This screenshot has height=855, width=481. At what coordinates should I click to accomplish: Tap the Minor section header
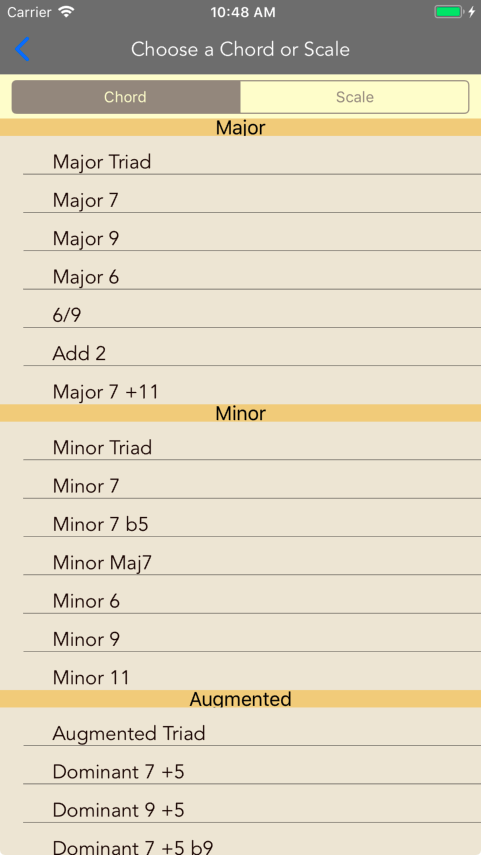tap(240, 413)
